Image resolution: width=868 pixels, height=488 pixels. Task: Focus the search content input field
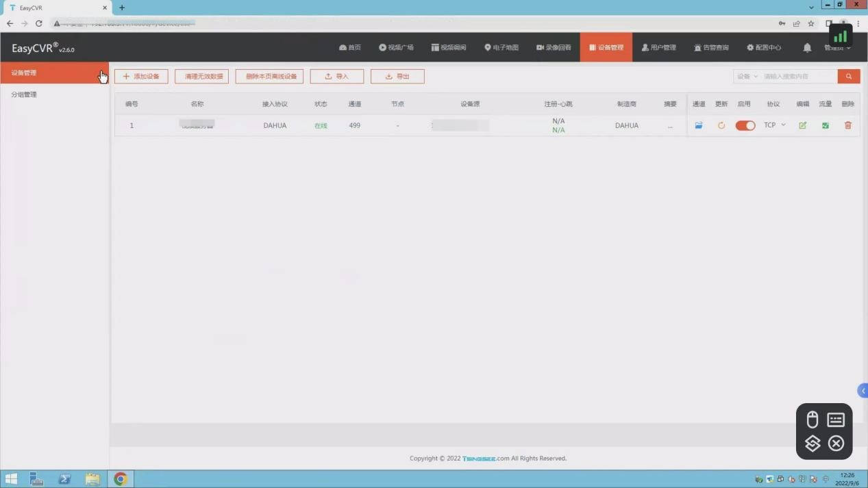[799, 76]
